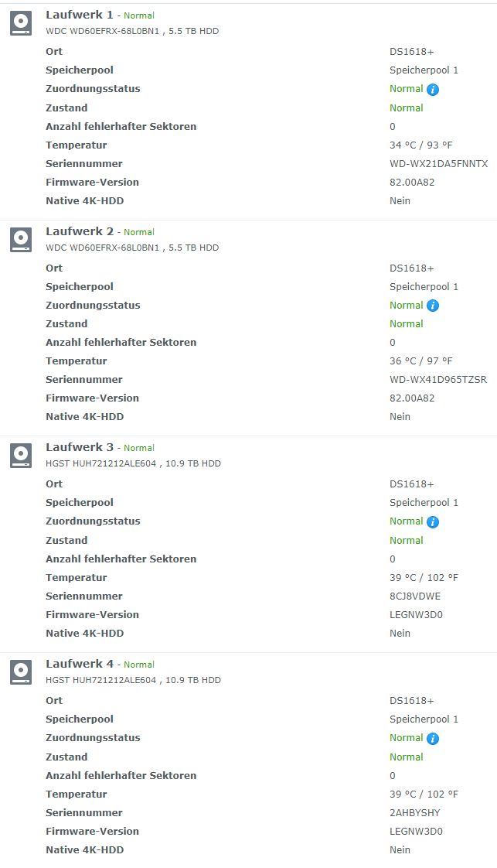Open info icon beside Laufwerk 3 Zuordnungsstatus
The image size is (497, 868).
[x=433, y=522]
